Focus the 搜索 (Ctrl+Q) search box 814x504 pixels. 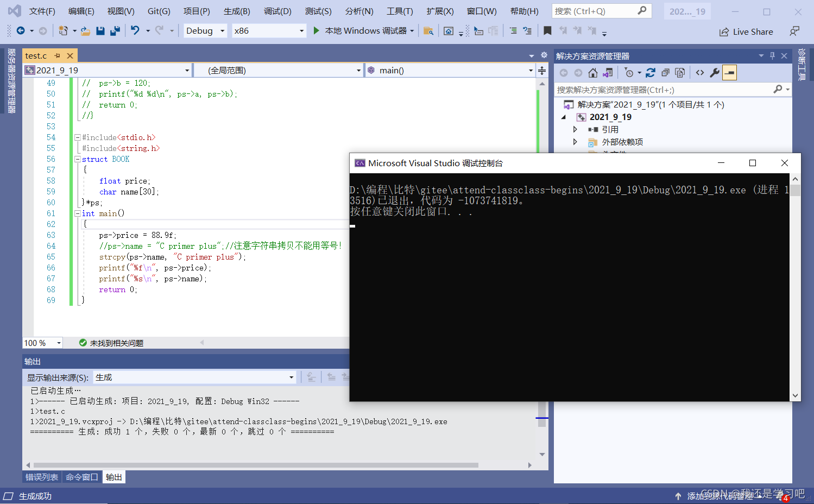point(601,11)
